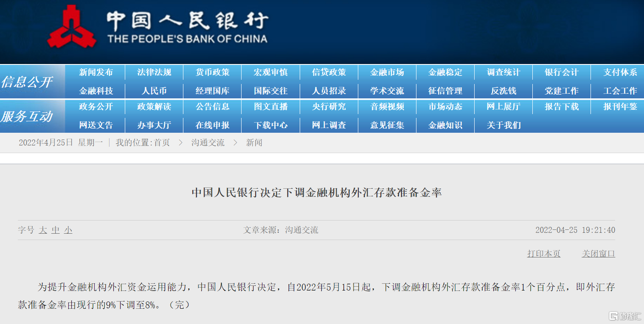644x324 pixels.
Task: Open the 货币政策 monetary policy section
Action: pos(212,72)
